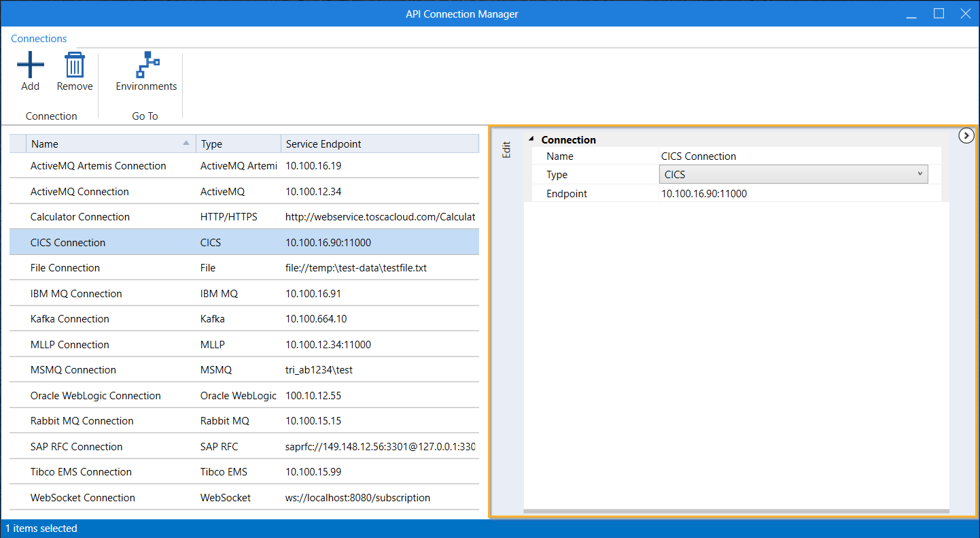Click the horizontal scrollbar below the properties panel
Image resolution: width=980 pixels, height=538 pixels.
coord(735,511)
